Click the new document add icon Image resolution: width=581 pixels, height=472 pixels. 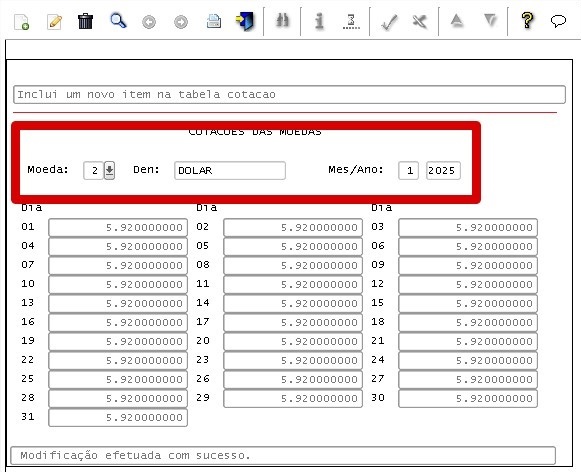21,22
